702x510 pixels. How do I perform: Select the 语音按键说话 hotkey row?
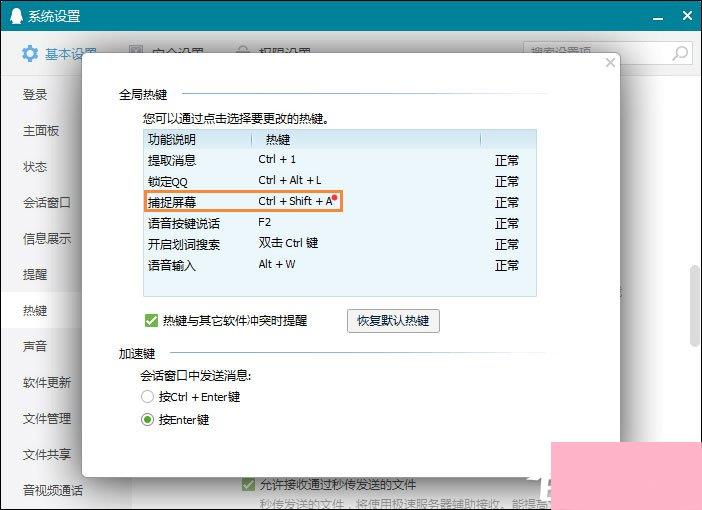(x=340, y=223)
